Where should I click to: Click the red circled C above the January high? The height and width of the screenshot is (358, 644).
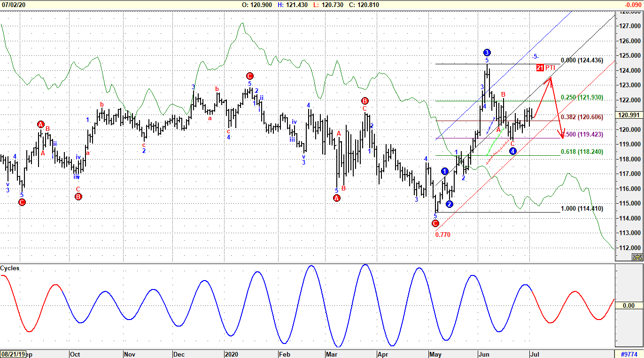coord(250,76)
